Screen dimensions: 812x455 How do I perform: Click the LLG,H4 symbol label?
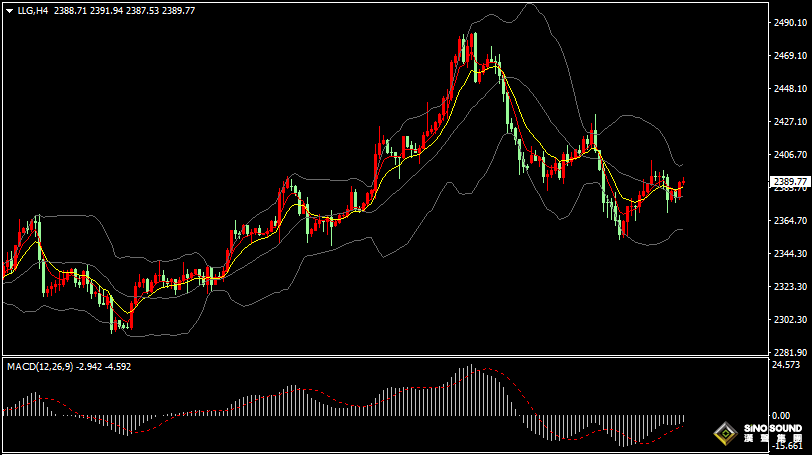(34, 10)
